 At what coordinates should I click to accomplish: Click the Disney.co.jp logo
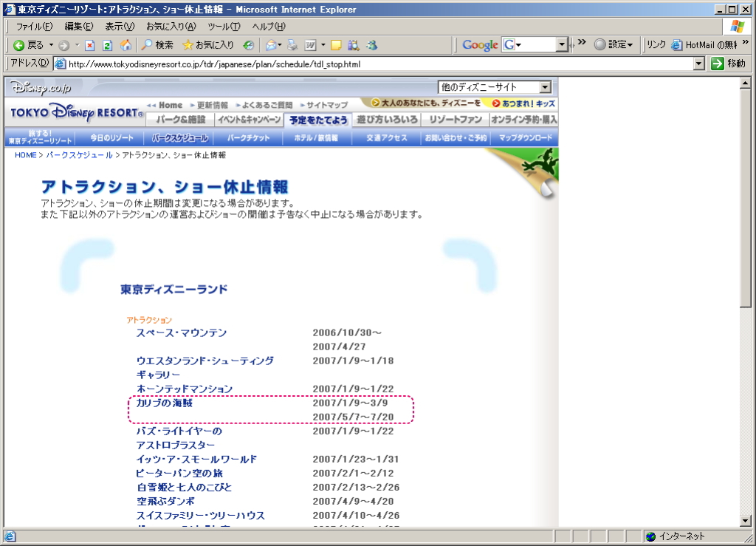tap(41, 88)
